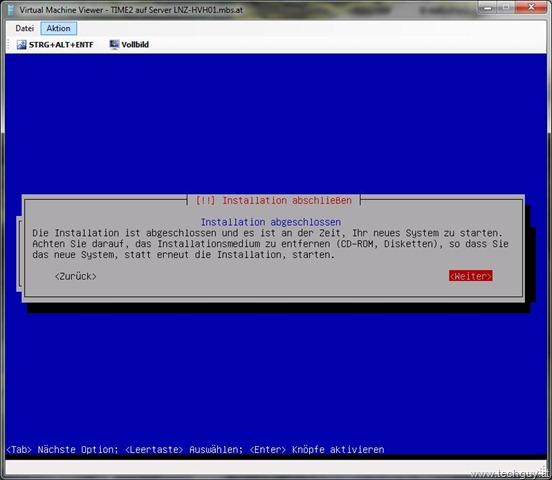Screen dimensions: 552x480
Task: Select the <Zurück> button in the dialog
Action: tap(75, 276)
